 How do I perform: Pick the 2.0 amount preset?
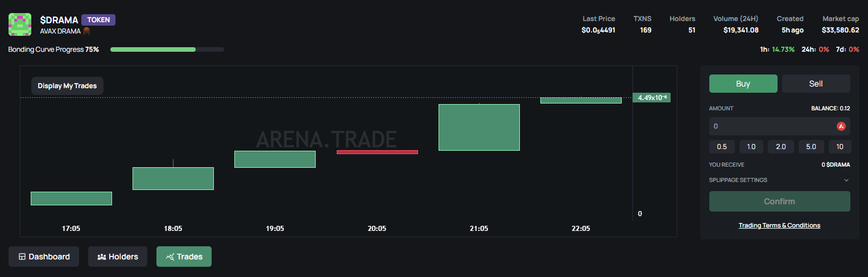click(x=781, y=147)
